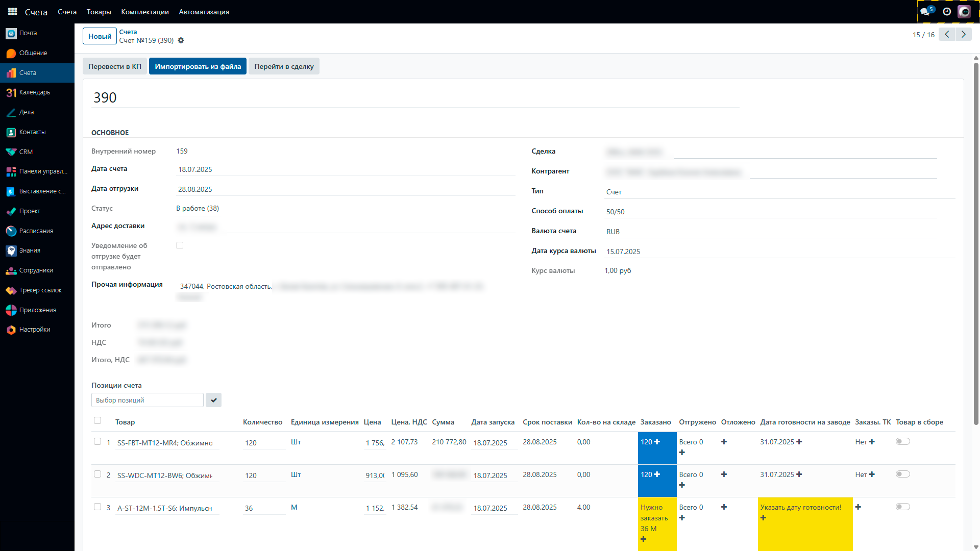Enable shipment notification checkbox
Image resolution: width=980 pixels, height=551 pixels.
tap(180, 246)
